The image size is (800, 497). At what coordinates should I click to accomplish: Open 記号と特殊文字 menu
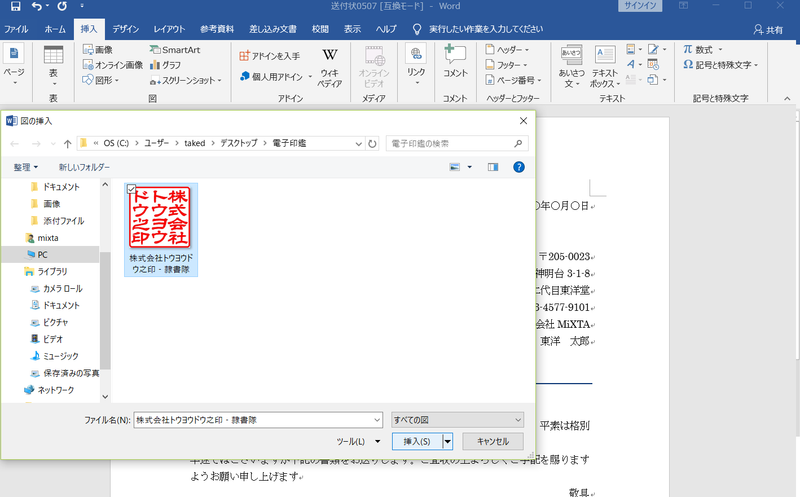(x=720, y=65)
